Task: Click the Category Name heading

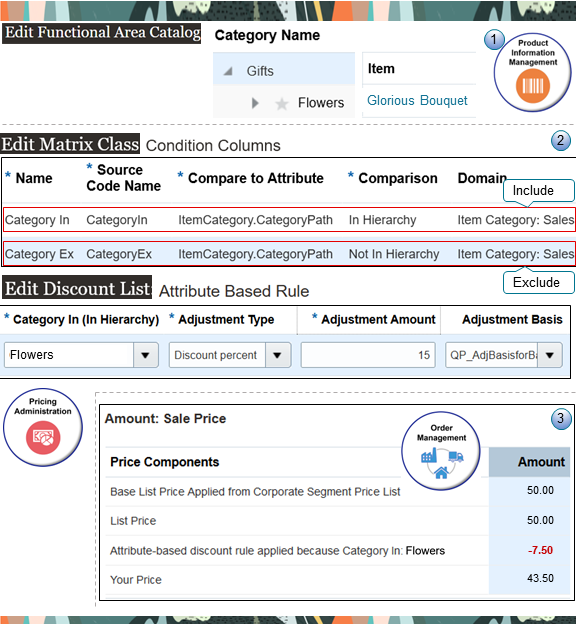Action: (267, 35)
